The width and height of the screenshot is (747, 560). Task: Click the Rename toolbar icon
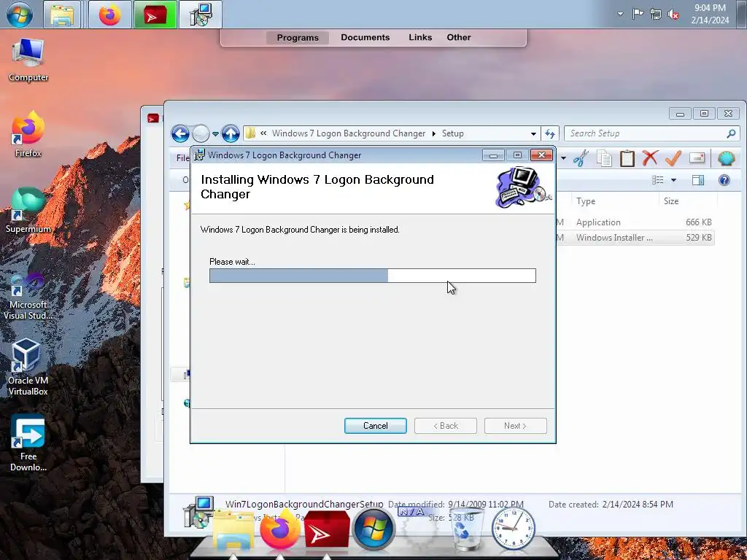point(697,157)
